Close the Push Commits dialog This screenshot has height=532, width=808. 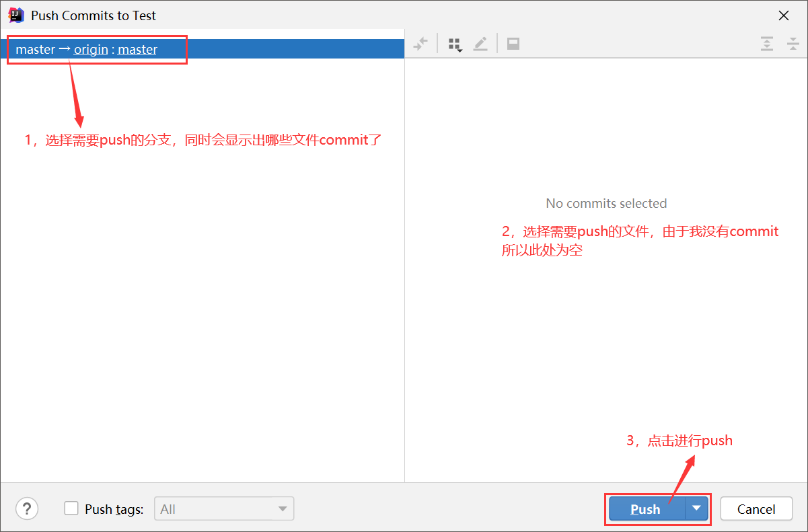[x=784, y=15]
